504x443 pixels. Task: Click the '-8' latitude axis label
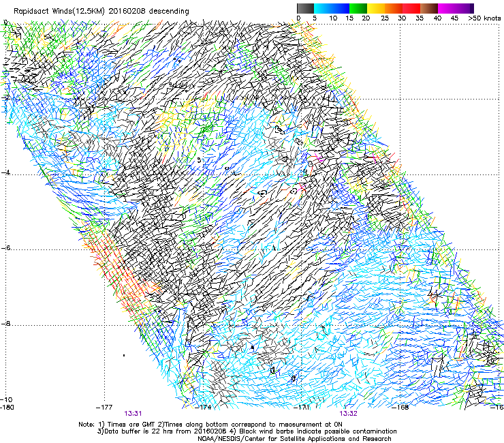click(5, 323)
